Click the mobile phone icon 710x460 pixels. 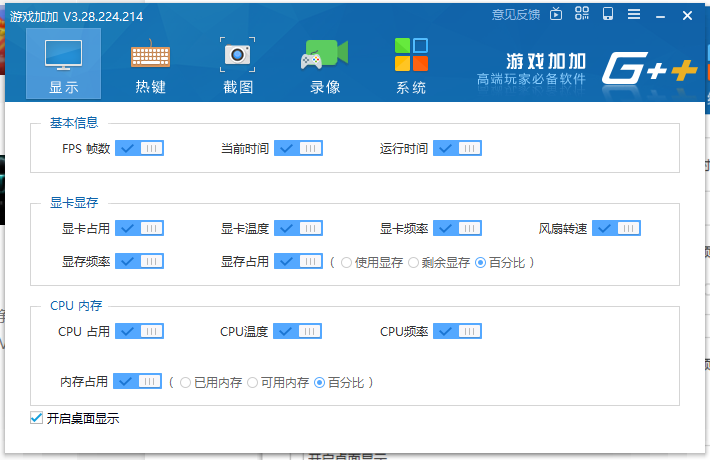(x=608, y=14)
